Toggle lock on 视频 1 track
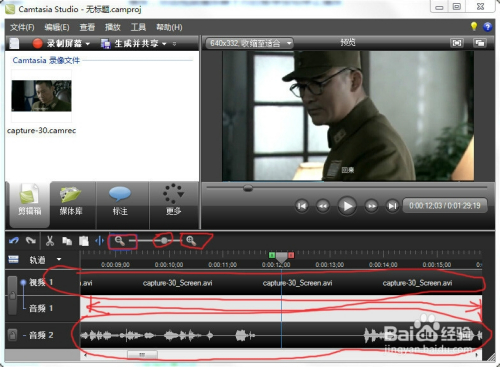Viewport: 500px width, 367px height. tap(12, 295)
